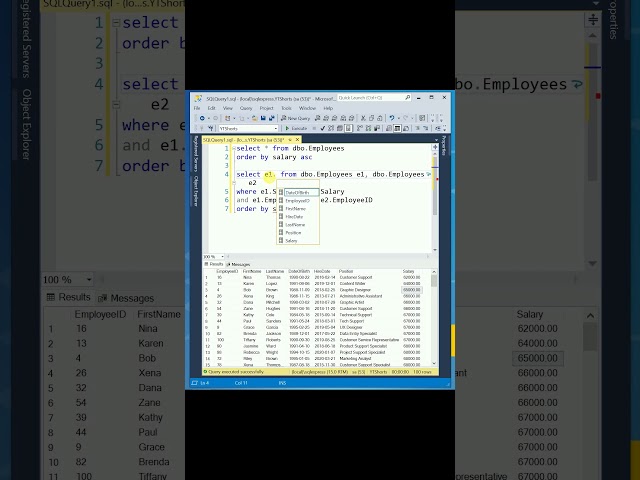The width and height of the screenshot is (640, 480).
Task: Toggle Include Actual Execution Plan
Action: (x=360, y=128)
